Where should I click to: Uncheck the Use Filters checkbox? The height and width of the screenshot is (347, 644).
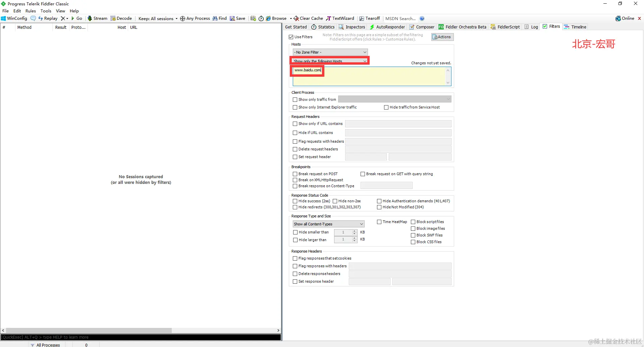[x=291, y=37]
